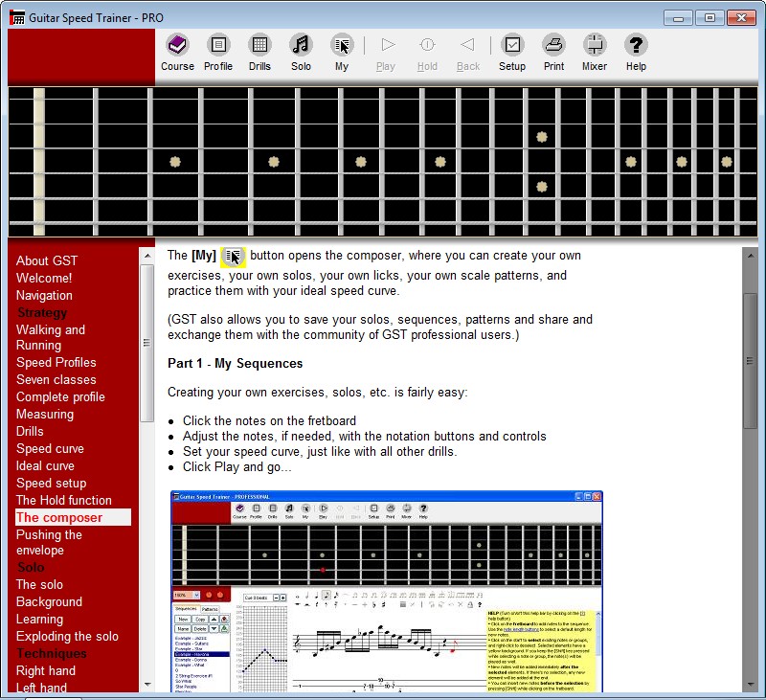
Task: Select Navigation in the sidebar
Action: coord(44,295)
